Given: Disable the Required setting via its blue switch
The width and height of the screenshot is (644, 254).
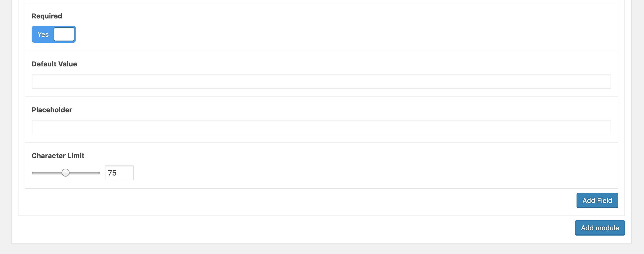Looking at the screenshot, I should tap(54, 34).
